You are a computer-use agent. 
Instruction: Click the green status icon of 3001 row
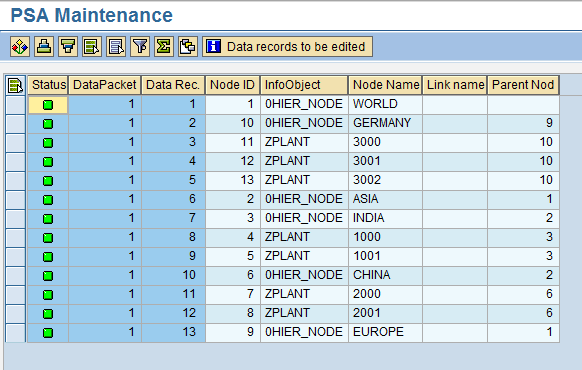point(48,162)
